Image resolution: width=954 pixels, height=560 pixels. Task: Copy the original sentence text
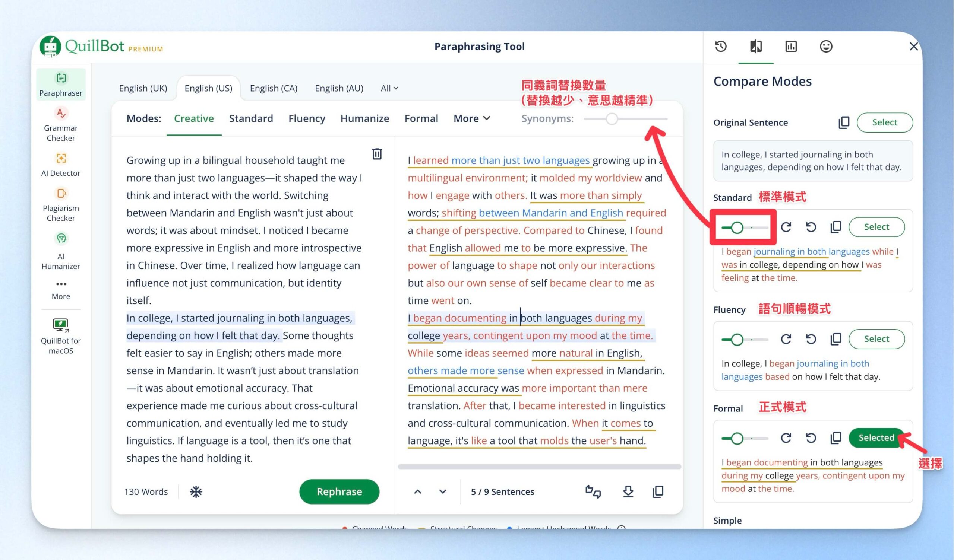click(844, 122)
